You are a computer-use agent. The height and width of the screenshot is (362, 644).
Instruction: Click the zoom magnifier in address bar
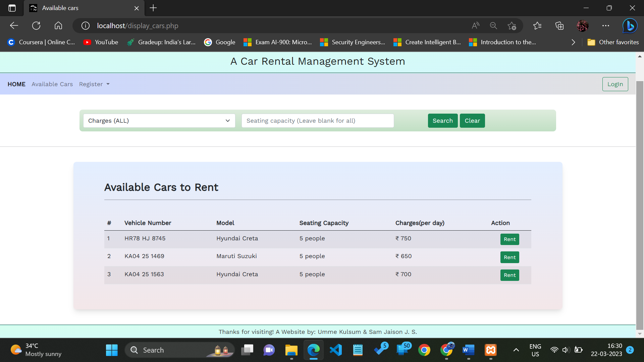pyautogui.click(x=493, y=25)
